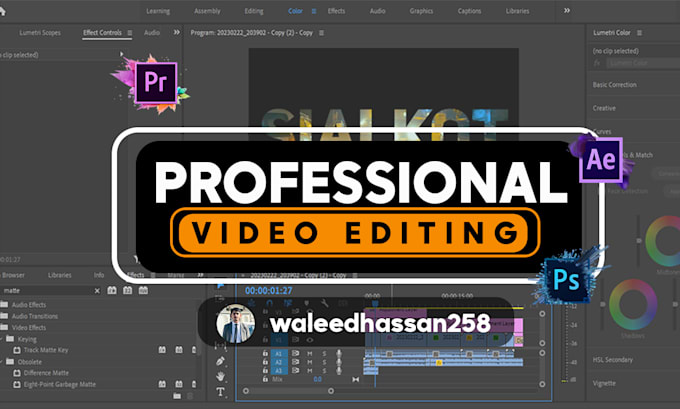Solo audio track A1
This screenshot has height=409, width=680.
click(x=324, y=353)
